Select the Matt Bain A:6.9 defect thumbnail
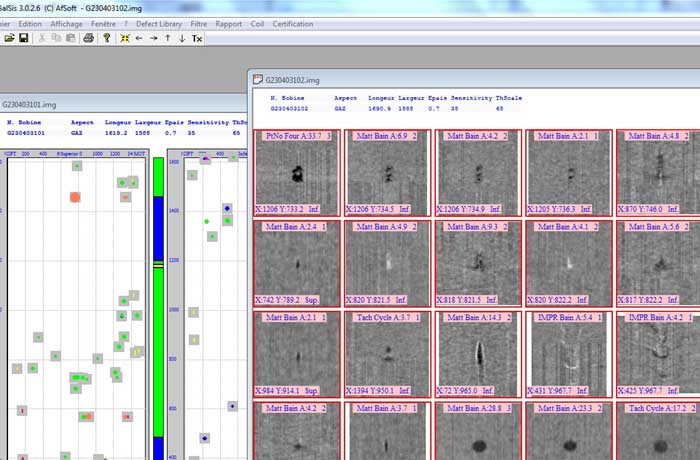700x460 pixels. (x=388, y=173)
